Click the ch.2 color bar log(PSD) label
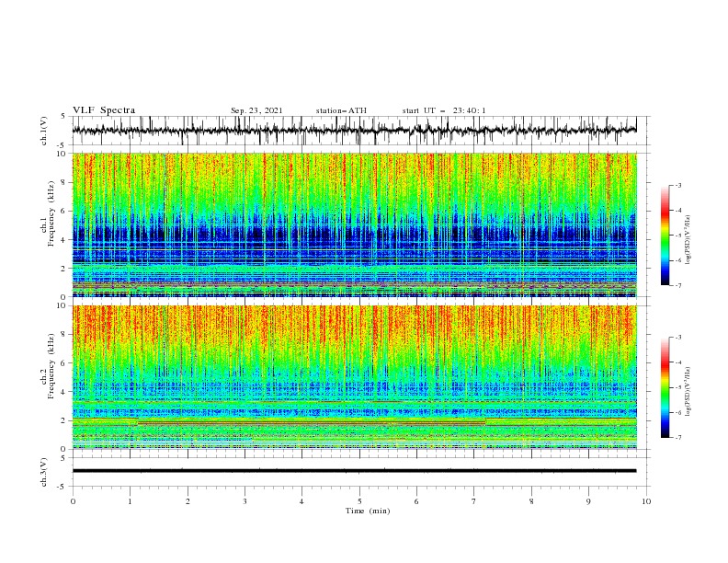 pyautogui.click(x=688, y=392)
